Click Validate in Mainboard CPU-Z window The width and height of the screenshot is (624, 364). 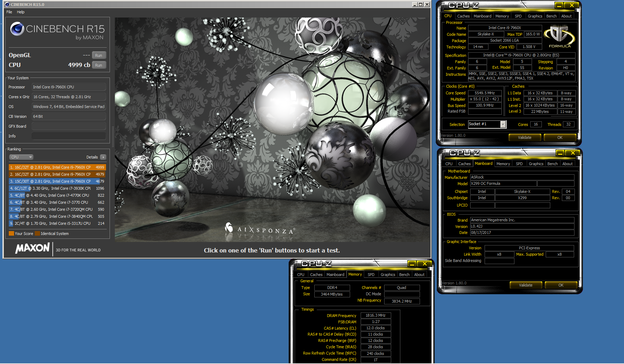coord(526,285)
